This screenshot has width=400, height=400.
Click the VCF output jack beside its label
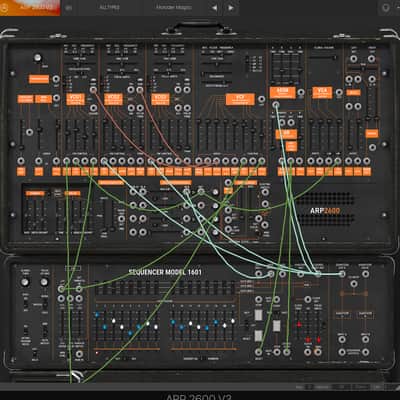262,99
